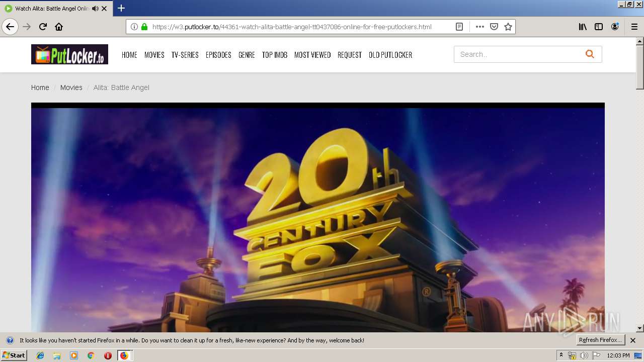Image resolution: width=644 pixels, height=362 pixels.
Task: Open the Firefox hamburger menu
Action: point(634,27)
